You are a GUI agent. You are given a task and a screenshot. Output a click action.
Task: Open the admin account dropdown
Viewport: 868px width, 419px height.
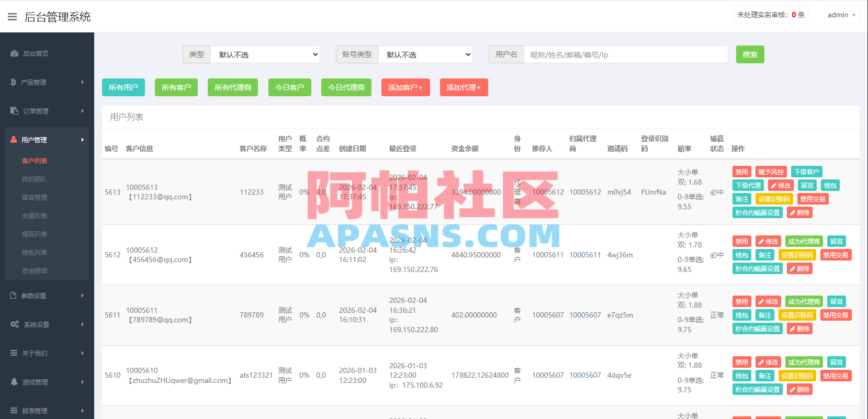tap(841, 15)
